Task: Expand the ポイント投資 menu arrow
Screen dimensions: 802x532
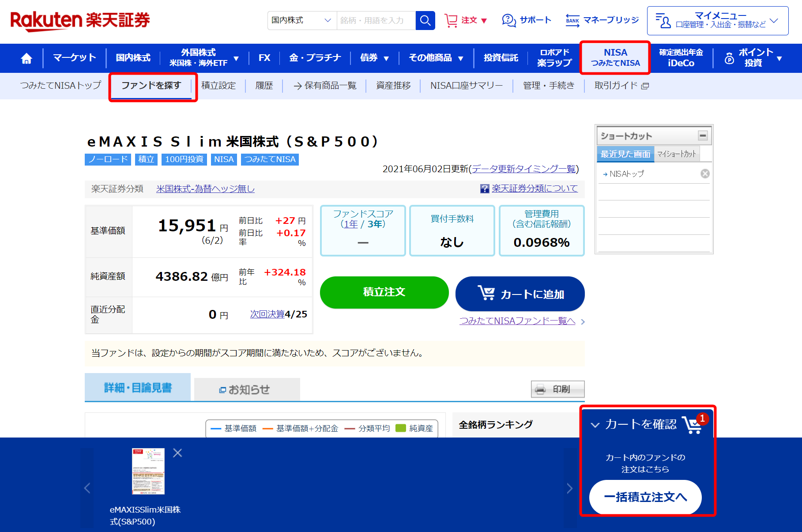Action: [779, 59]
